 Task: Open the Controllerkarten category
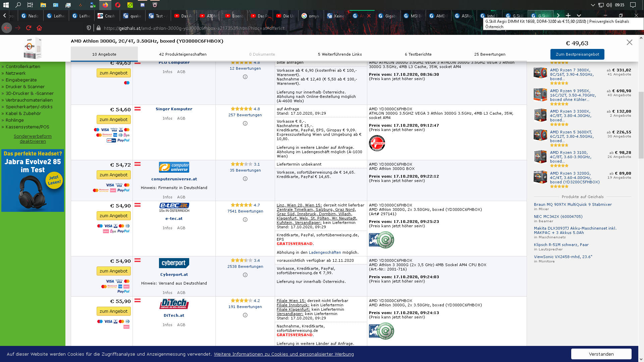click(x=23, y=66)
